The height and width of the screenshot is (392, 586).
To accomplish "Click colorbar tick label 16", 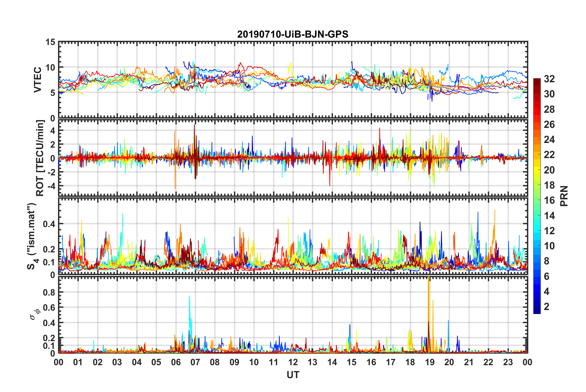I will tap(549, 200).
